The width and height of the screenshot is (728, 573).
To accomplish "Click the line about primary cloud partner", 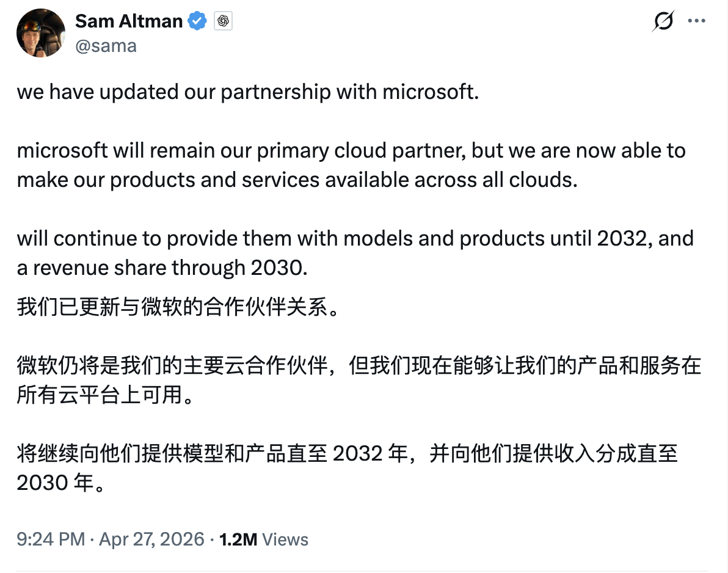I will point(351,150).
